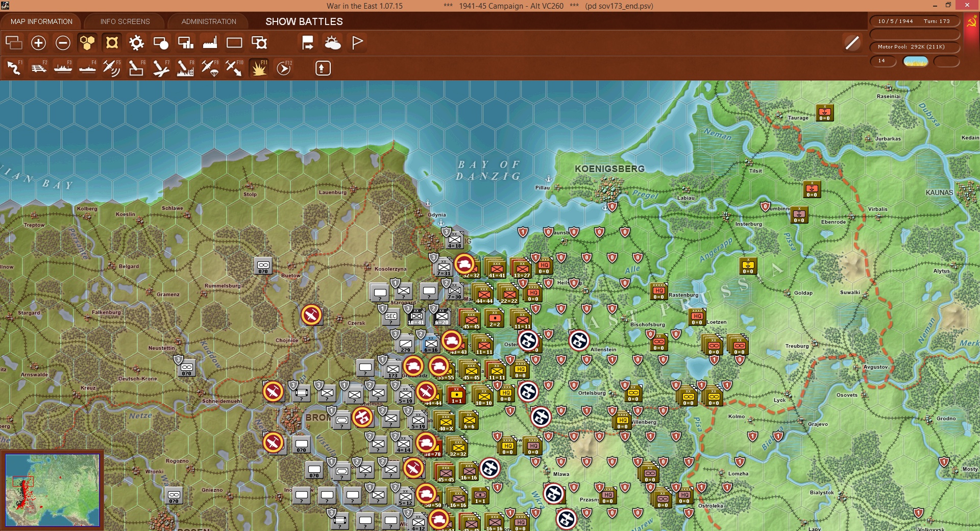The width and height of the screenshot is (980, 531).
Task: Click the Mlawa town label
Action: coord(561,474)
